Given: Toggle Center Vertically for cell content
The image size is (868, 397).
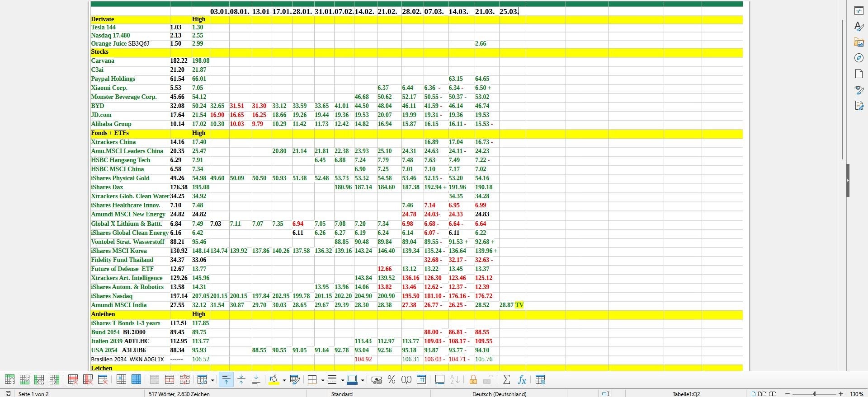Looking at the screenshot, I should pos(241,380).
